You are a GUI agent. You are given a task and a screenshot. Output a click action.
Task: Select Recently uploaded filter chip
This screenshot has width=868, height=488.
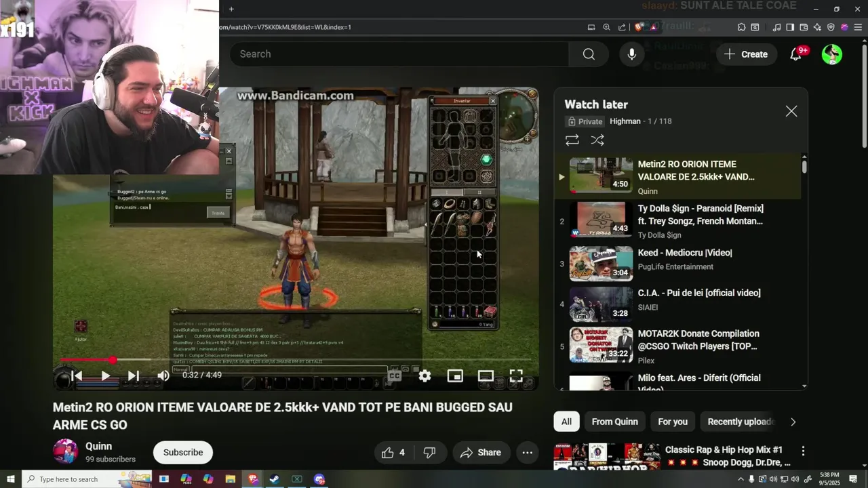tap(740, 422)
